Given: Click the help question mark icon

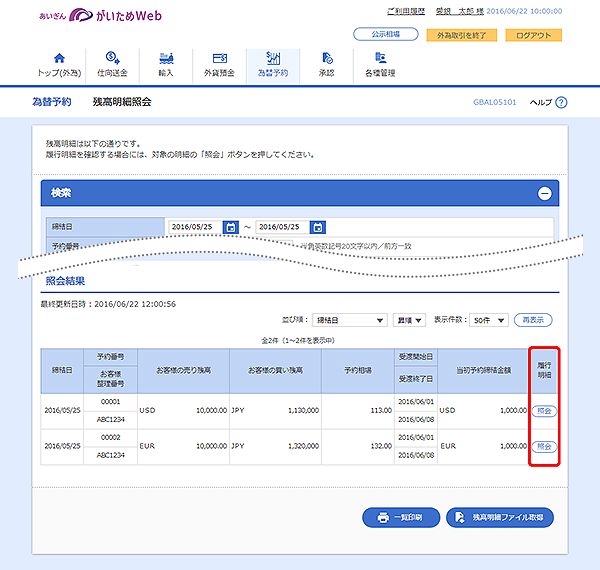Looking at the screenshot, I should (x=561, y=102).
